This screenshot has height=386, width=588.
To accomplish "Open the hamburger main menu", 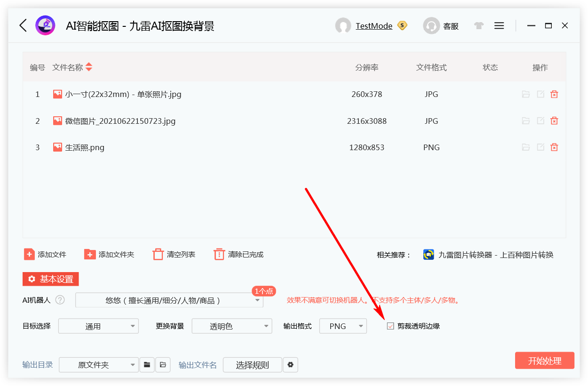I will pos(499,26).
